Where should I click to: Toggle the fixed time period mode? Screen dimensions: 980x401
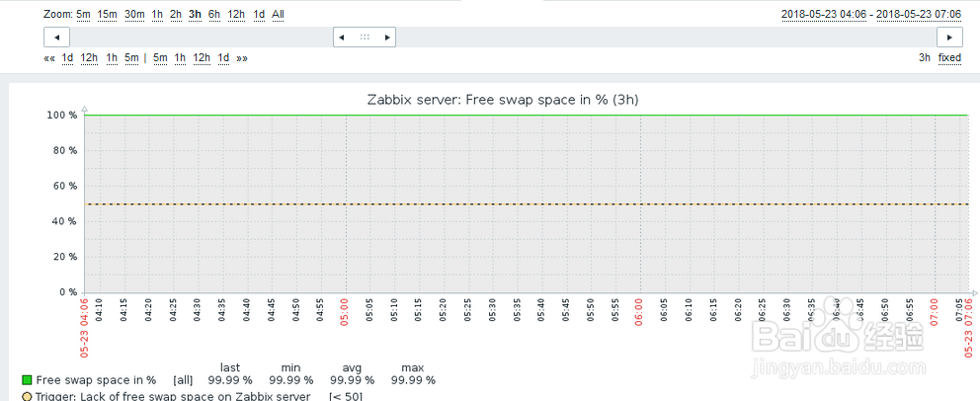point(949,57)
